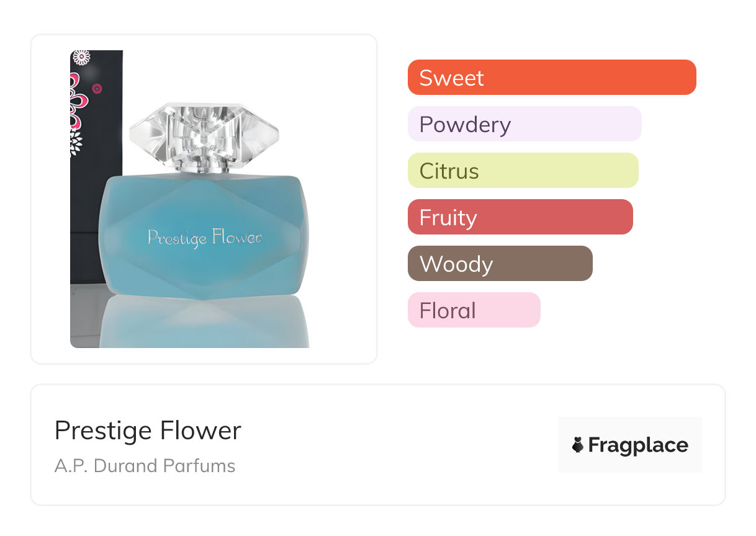Click the bottle's reflection below it
The width and height of the screenshot is (756, 536).
tap(205, 321)
